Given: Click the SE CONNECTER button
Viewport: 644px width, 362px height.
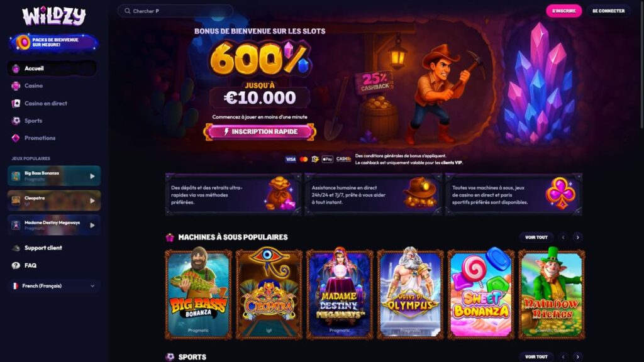Looking at the screenshot, I should [608, 11].
